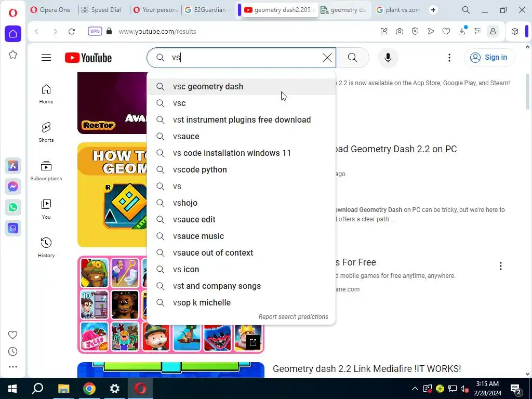Open the downloads icon in toolbar
This screenshot has width=532, height=399.
tap(462, 32)
